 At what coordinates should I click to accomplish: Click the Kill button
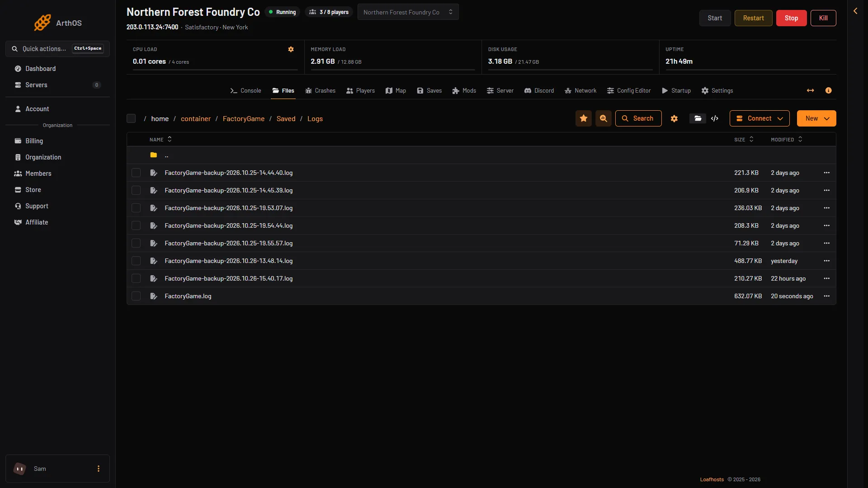(x=823, y=18)
